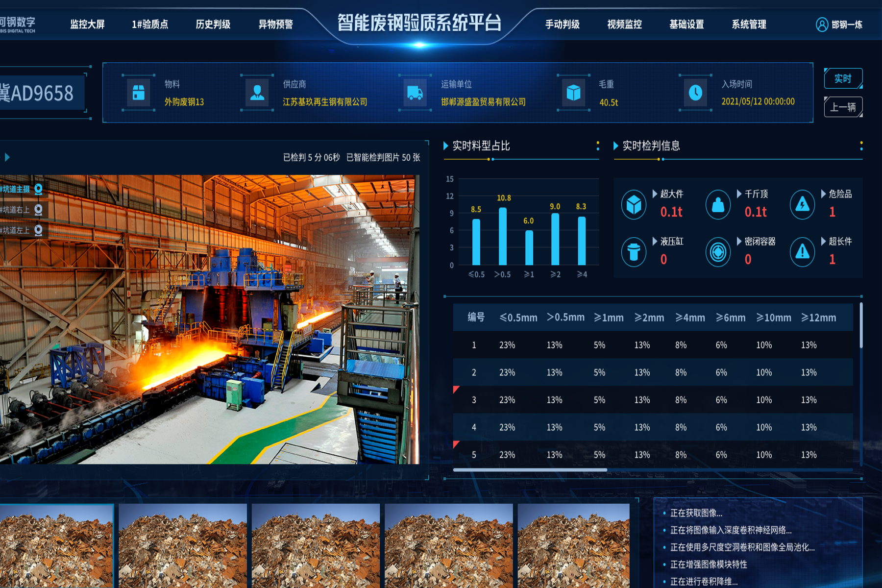Click the 物料 material box icon

coord(139,93)
